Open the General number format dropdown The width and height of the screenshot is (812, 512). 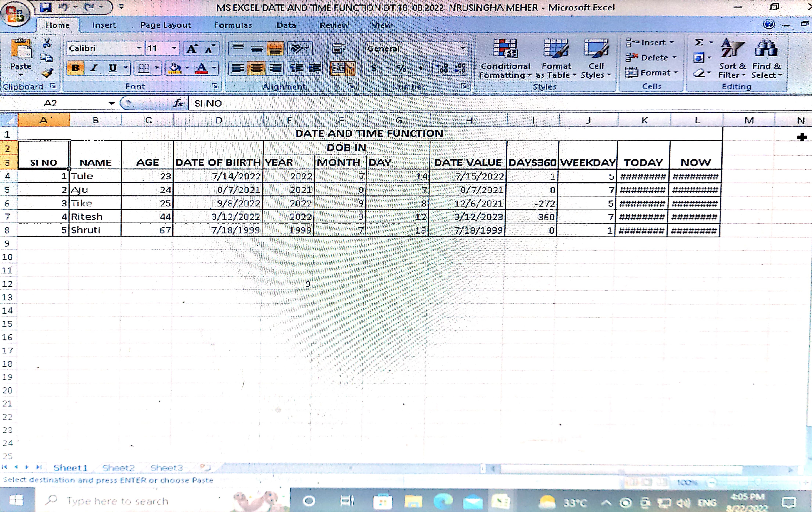click(463, 48)
